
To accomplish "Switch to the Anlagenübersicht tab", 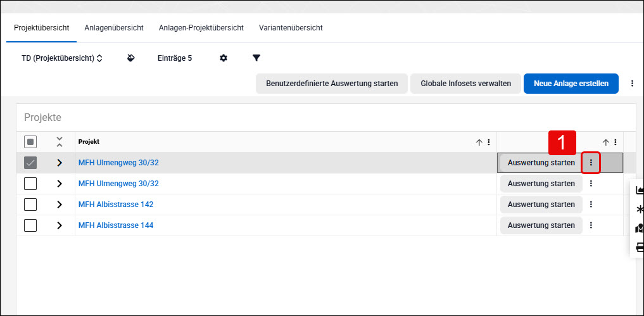I will 114,28.
